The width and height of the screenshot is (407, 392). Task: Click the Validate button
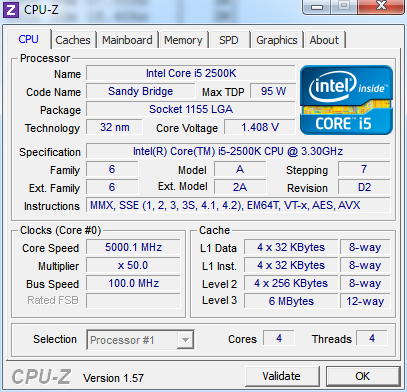point(282,376)
